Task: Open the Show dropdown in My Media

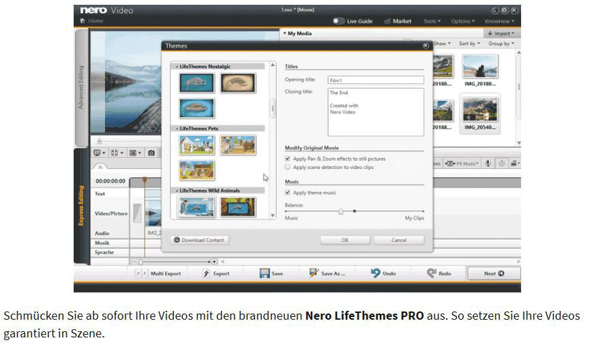Action: (442, 44)
